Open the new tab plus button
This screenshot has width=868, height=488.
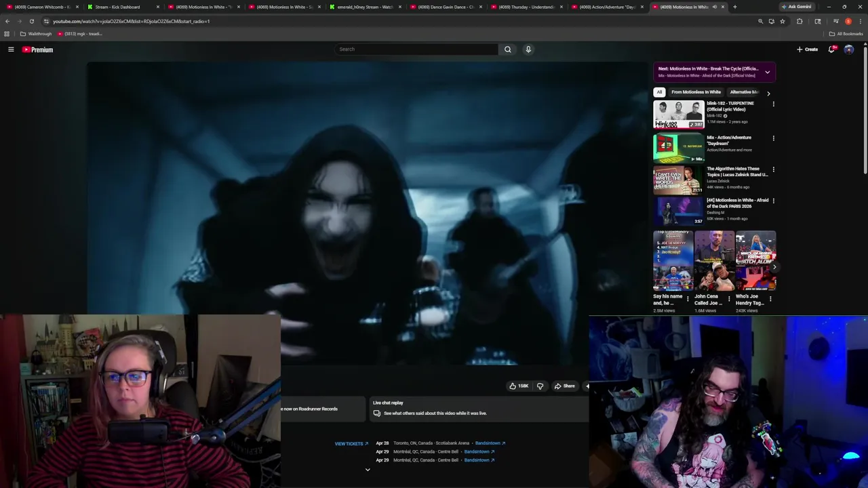click(x=734, y=7)
